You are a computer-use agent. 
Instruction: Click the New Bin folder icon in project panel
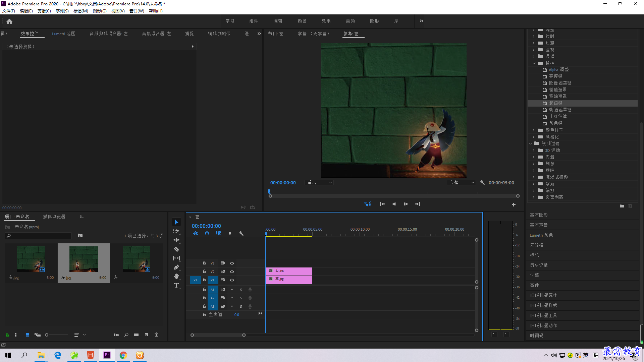point(136,335)
